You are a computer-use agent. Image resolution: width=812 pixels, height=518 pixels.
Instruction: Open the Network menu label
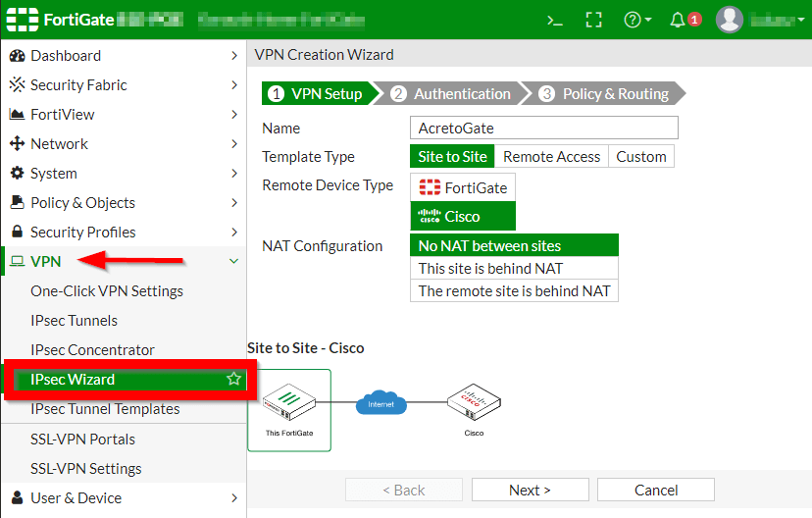pos(60,143)
